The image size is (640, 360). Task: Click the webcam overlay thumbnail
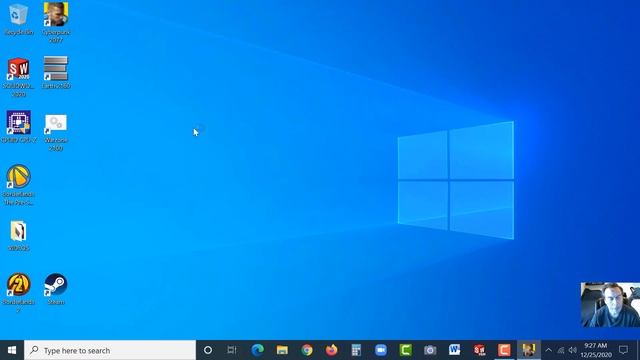pyautogui.click(x=610, y=304)
